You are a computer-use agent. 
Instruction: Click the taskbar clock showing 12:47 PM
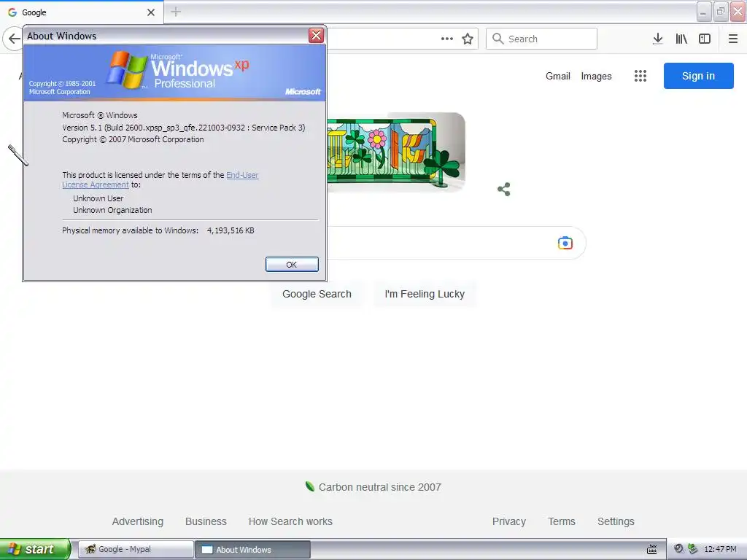click(720, 549)
